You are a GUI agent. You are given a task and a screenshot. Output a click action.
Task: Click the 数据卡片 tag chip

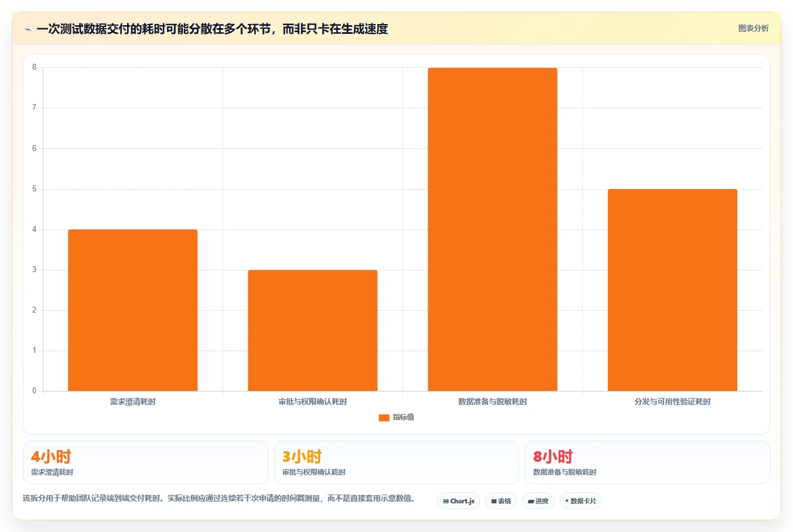[x=580, y=501]
